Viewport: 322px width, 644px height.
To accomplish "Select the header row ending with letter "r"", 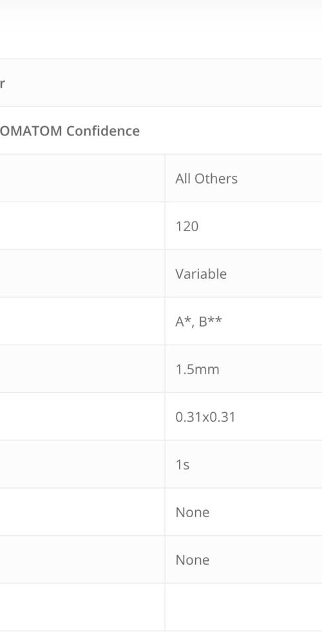I will (161, 83).
